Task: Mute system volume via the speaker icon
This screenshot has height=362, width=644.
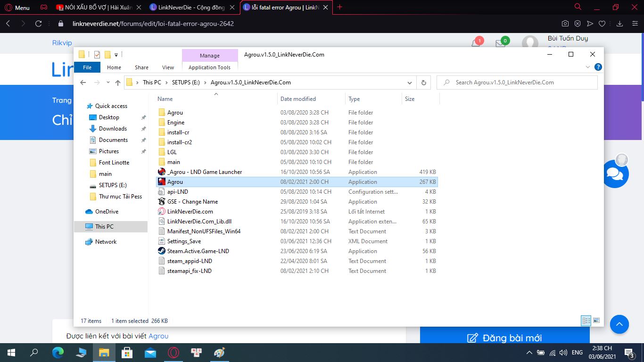Action: (563, 353)
